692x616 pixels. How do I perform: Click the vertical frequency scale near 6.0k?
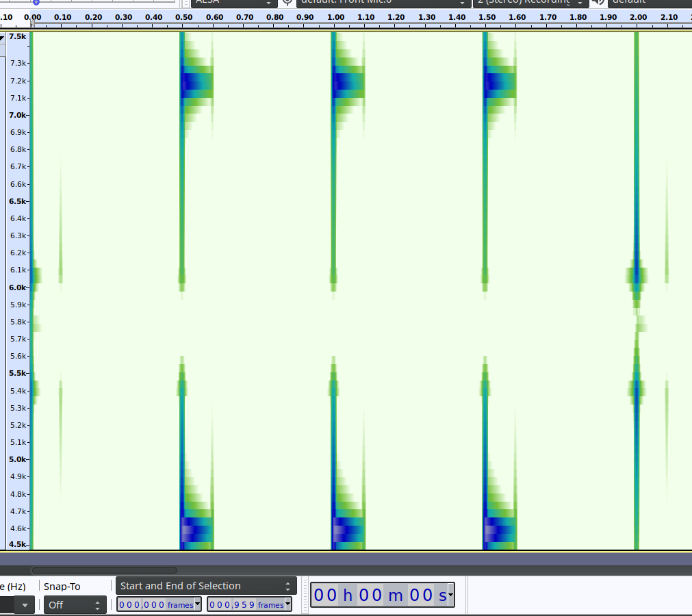click(17, 288)
